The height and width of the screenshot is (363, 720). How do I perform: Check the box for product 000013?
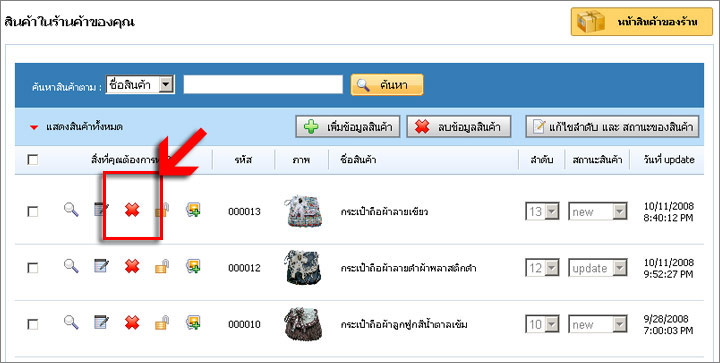33,212
